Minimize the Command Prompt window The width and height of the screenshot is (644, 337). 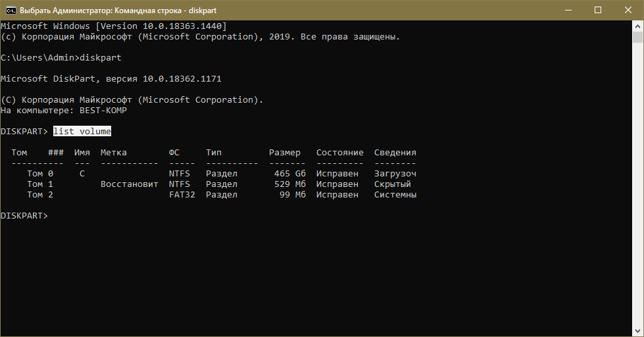click(568, 10)
